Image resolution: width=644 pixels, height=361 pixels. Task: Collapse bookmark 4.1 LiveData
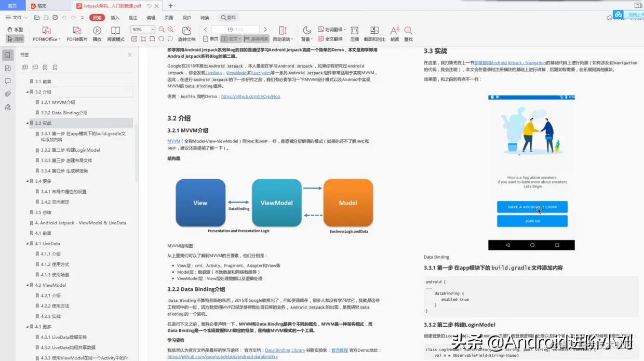pos(28,244)
